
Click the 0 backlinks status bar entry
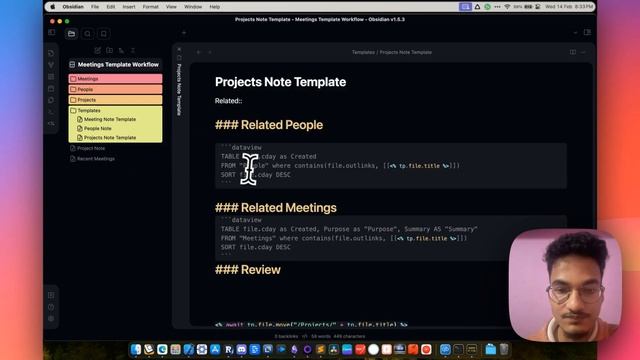[x=286, y=336]
